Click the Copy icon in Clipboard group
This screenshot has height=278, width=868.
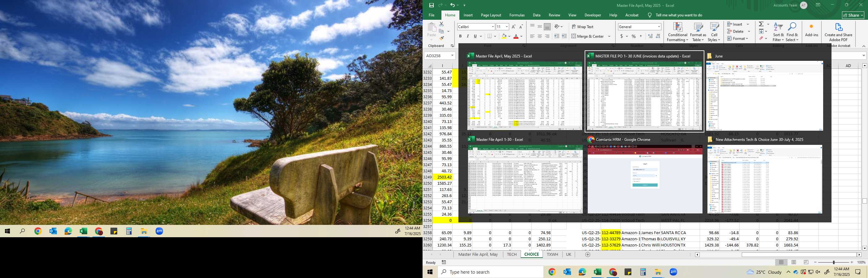click(441, 31)
